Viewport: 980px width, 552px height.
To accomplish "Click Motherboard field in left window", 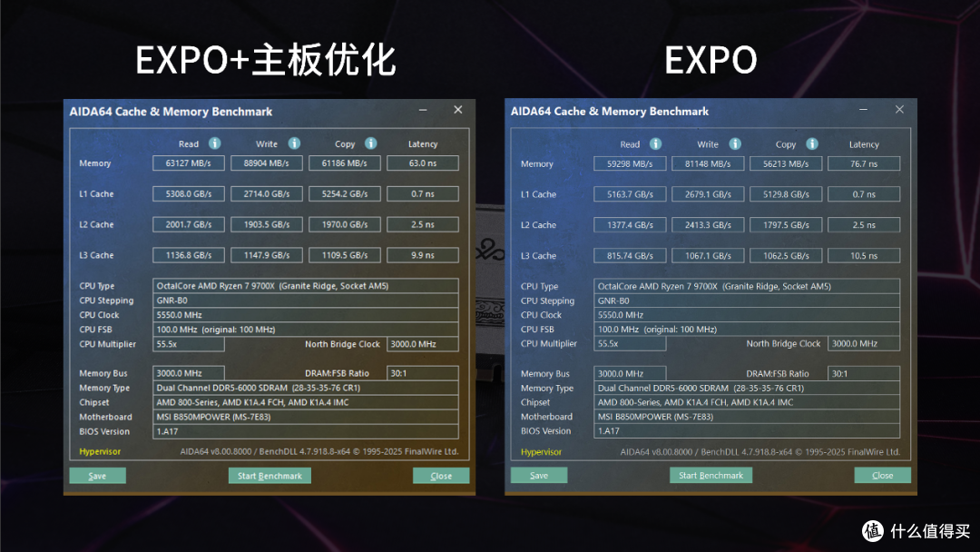I will pos(306,417).
